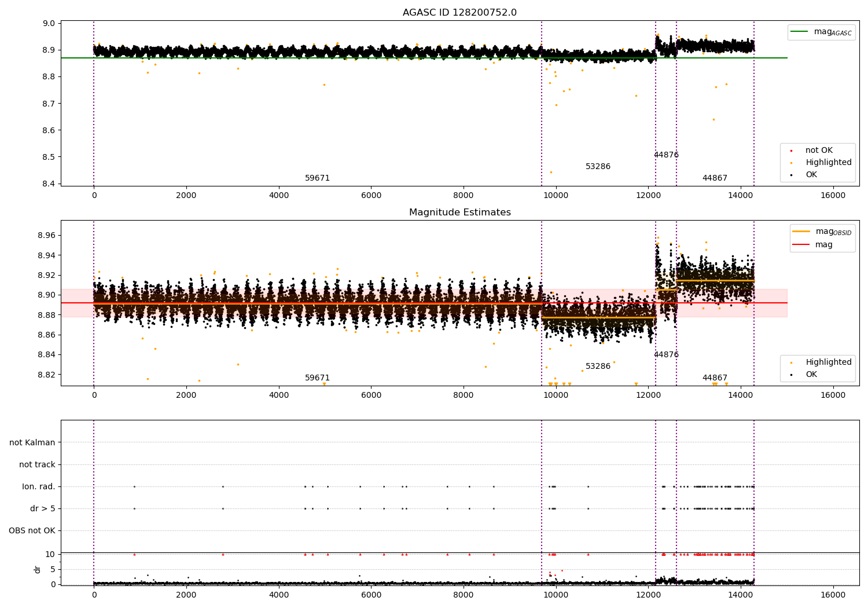868x608 pixels.
Task: Click 59671 in the Magnitude Estimates panel
Action: click(x=317, y=378)
